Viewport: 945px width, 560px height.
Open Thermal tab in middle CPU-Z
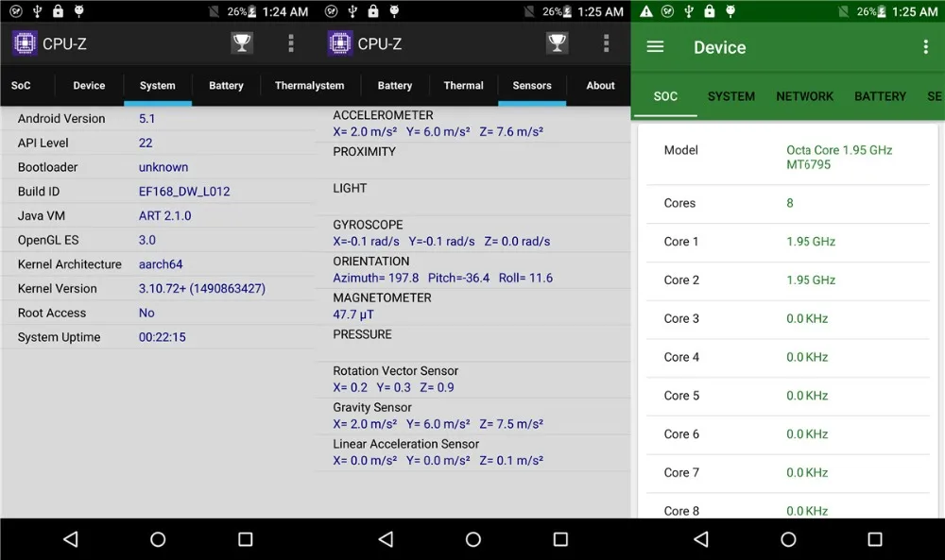point(463,86)
